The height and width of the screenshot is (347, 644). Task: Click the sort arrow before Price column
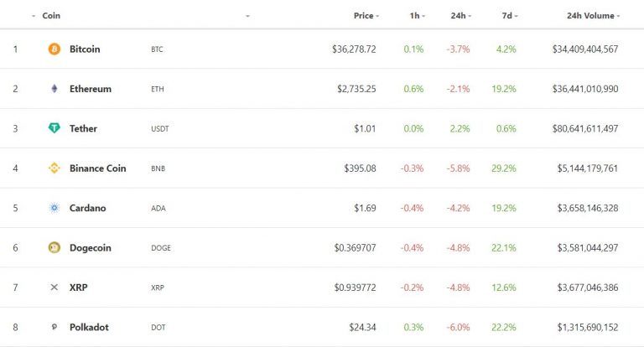(x=247, y=16)
